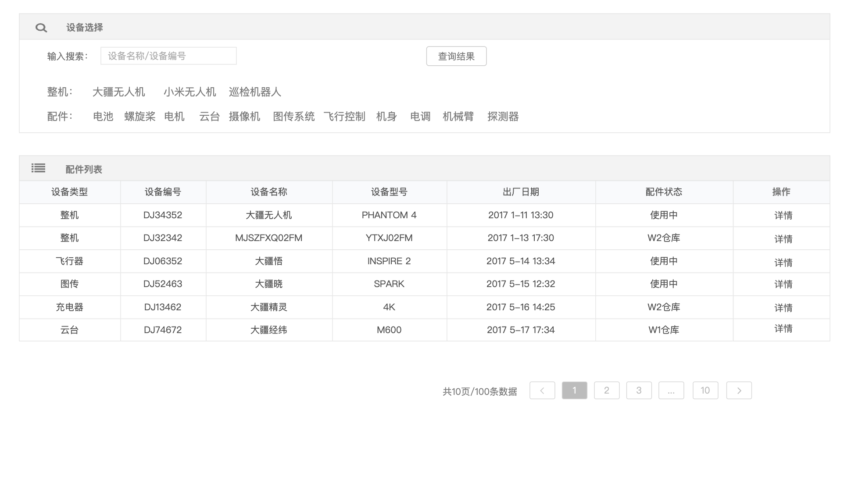This screenshot has width=851, height=504.
Task: Filter by 大疆无人机 category
Action: coord(118,92)
